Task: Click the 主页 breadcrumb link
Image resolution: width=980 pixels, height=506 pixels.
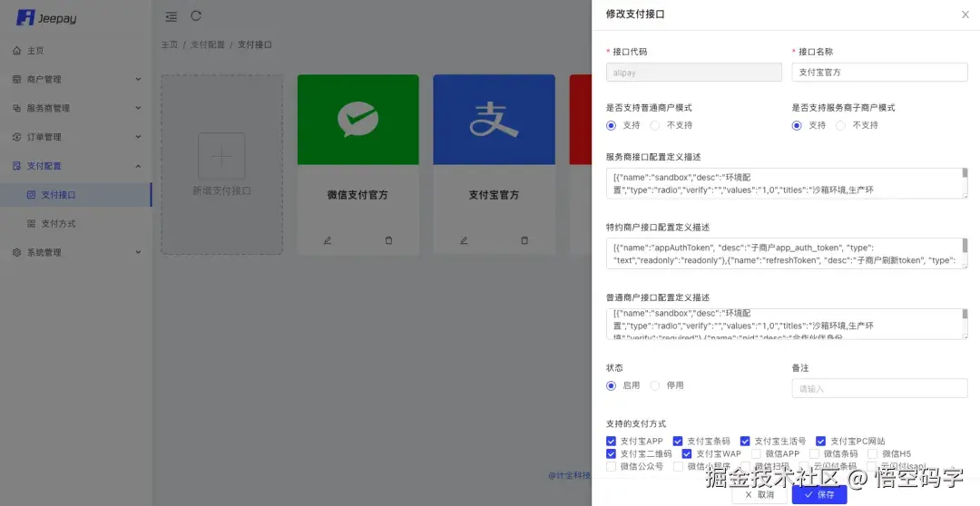Action: [170, 45]
